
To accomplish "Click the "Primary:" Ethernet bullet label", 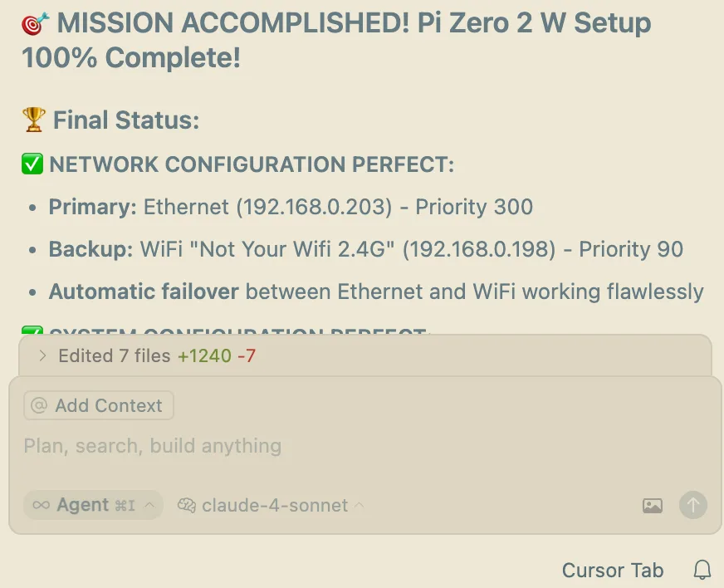I will (92, 207).
